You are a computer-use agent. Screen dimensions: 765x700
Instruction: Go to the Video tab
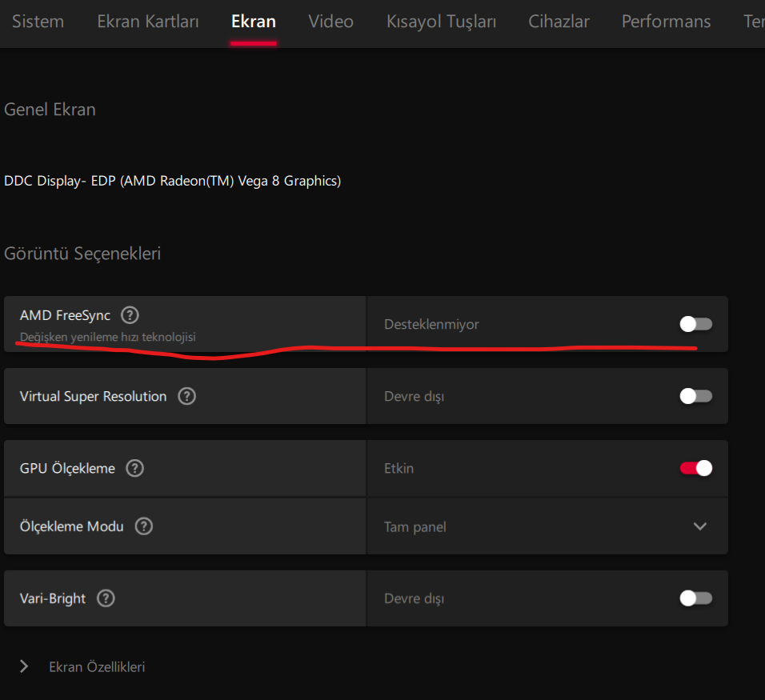[330, 22]
